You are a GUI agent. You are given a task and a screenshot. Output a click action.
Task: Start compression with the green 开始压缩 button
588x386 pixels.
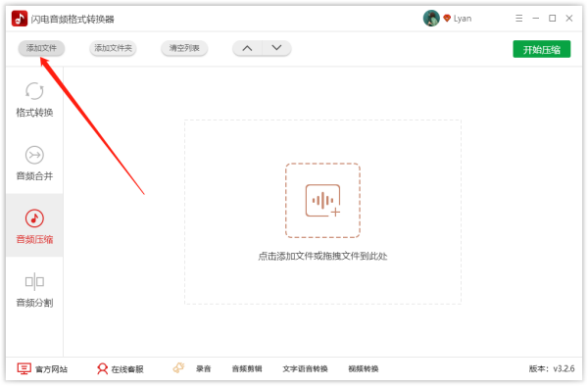(x=542, y=49)
